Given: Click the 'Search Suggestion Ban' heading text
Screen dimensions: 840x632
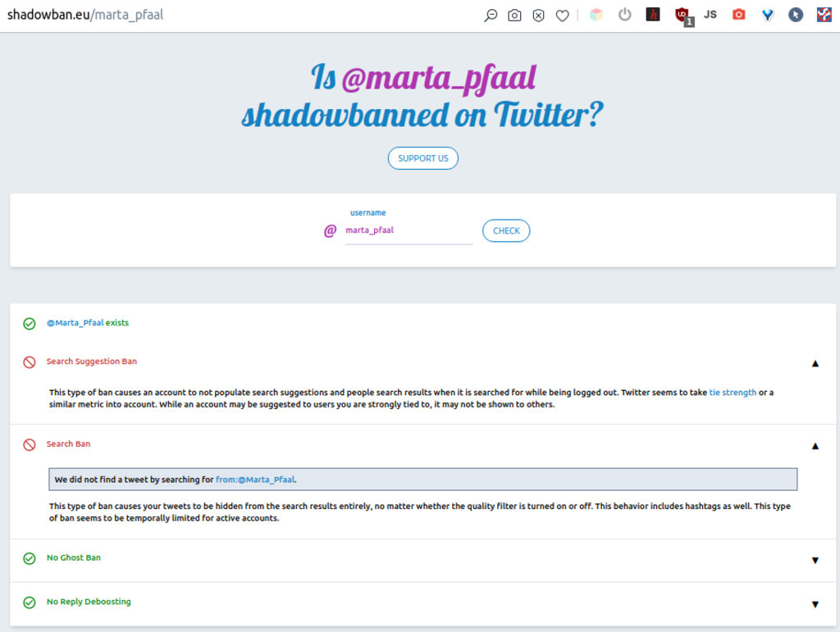Looking at the screenshot, I should [92, 361].
